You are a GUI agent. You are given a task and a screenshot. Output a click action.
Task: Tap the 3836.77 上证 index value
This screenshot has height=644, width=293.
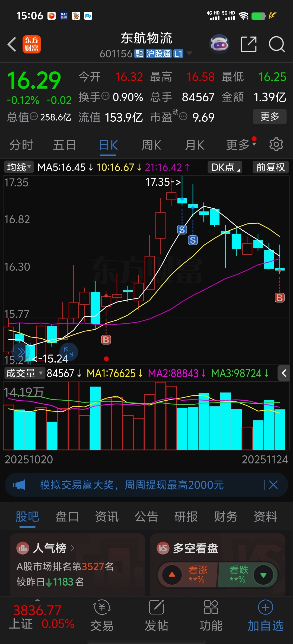[x=37, y=610]
